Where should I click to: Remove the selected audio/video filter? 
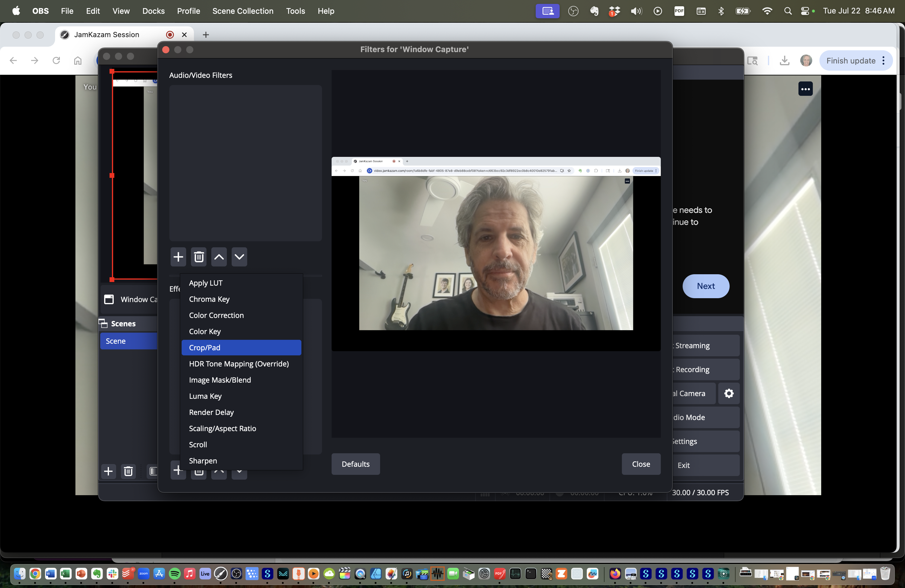[198, 257]
